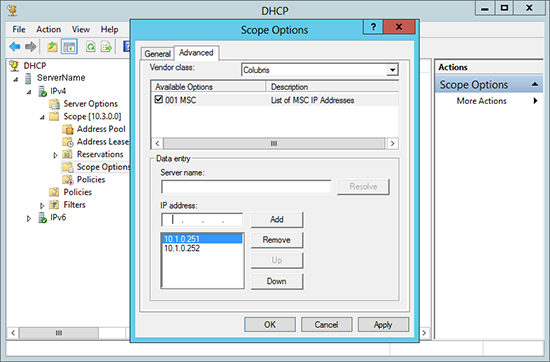The image size is (550, 362).
Task: Collapse the IPv4 tree node
Action: [29, 92]
